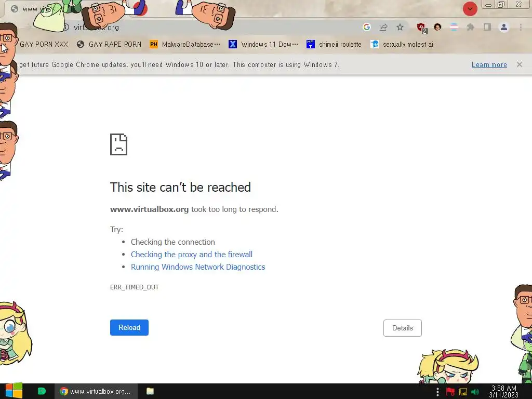View site information icon beside URL
Viewport: 532px width, 399px height.
point(66,27)
